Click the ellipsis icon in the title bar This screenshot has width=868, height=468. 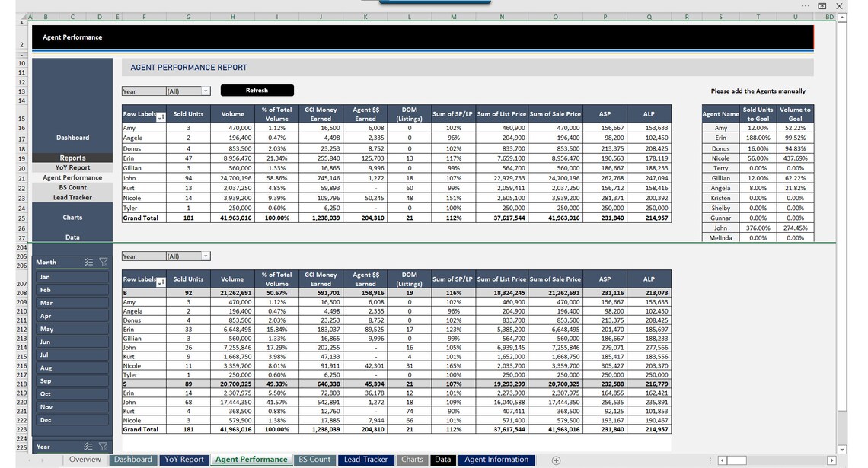(804, 6)
